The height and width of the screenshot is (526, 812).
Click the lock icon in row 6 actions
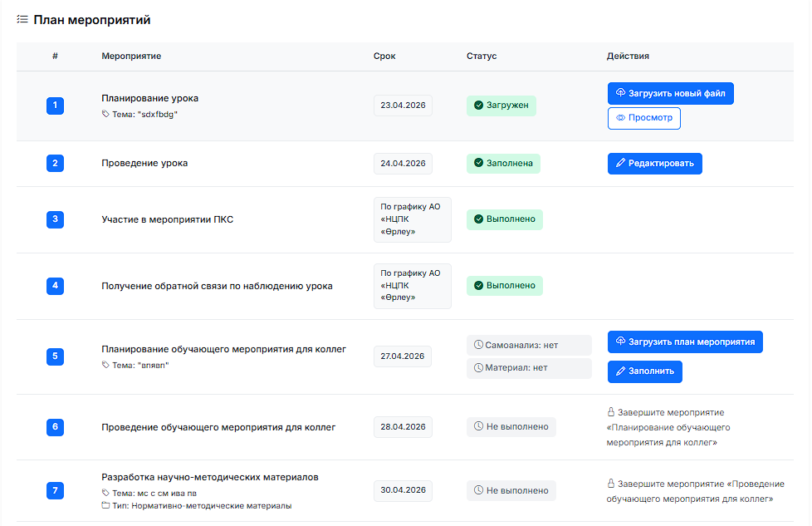click(x=611, y=412)
